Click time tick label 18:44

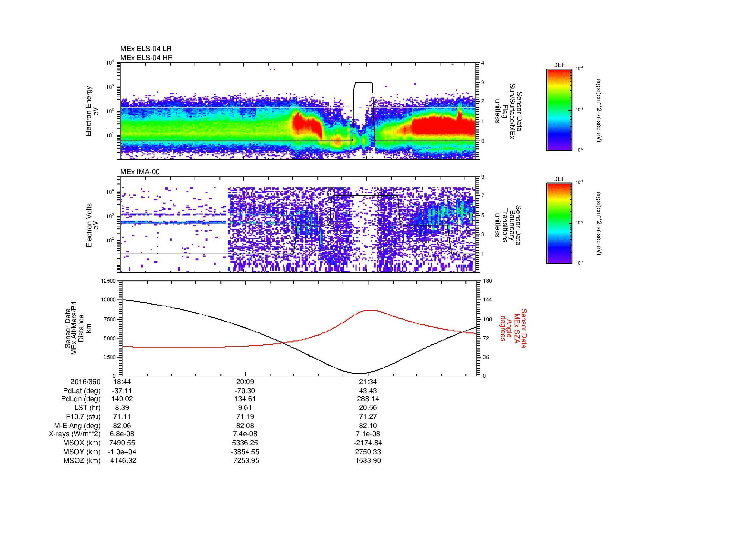click(x=122, y=382)
